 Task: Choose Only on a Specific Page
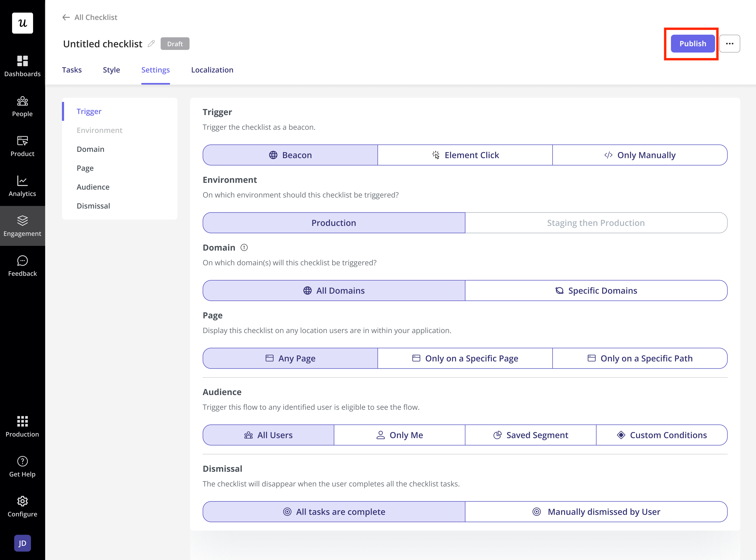tap(465, 358)
